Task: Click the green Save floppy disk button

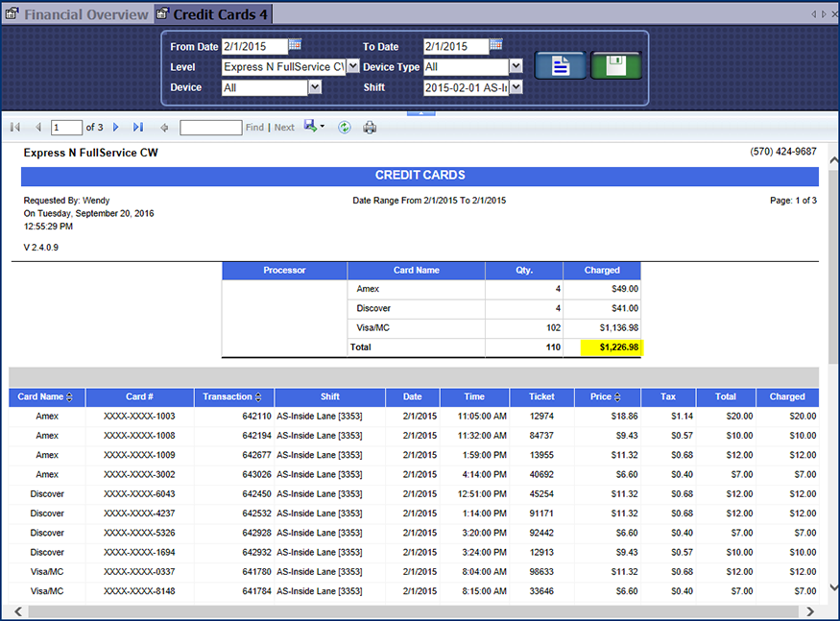Action: (x=615, y=65)
